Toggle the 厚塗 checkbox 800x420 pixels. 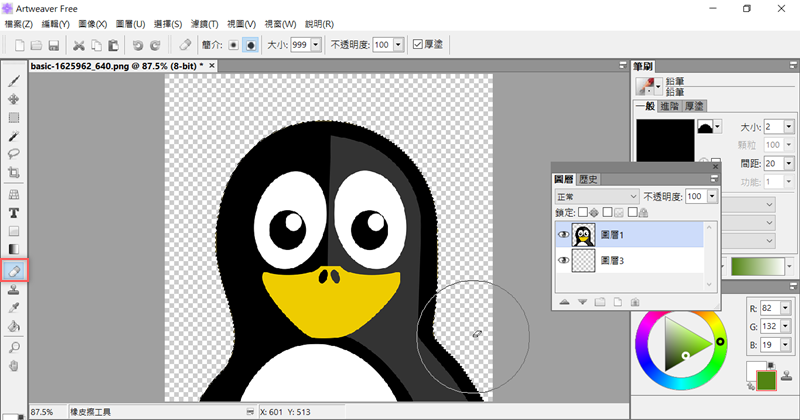417,45
